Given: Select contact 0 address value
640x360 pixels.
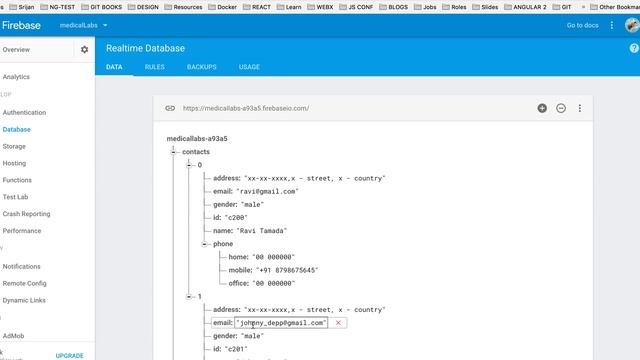Looking at the screenshot, I should click(315, 178).
